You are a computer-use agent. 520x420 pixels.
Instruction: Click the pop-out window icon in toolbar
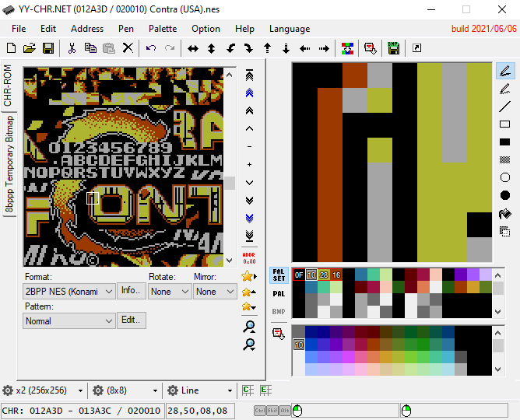coord(417,48)
